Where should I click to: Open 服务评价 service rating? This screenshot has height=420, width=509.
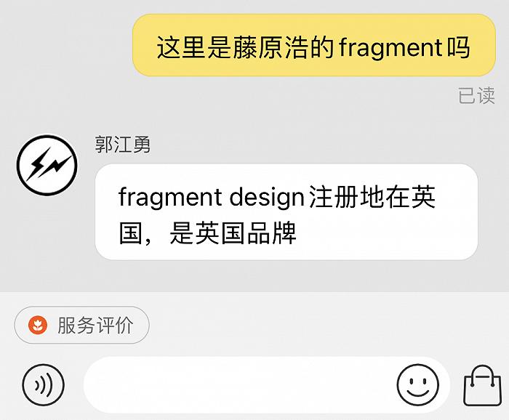pyautogui.click(x=81, y=325)
